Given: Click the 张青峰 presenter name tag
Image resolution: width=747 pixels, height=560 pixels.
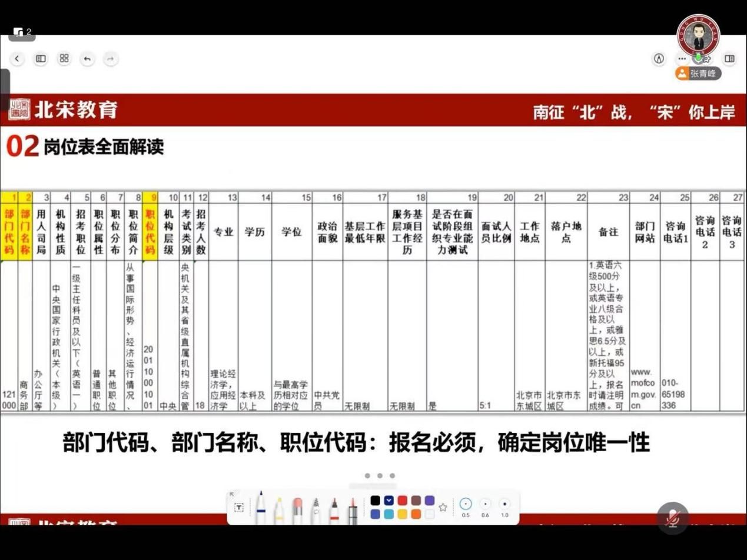Looking at the screenshot, I should tap(698, 74).
